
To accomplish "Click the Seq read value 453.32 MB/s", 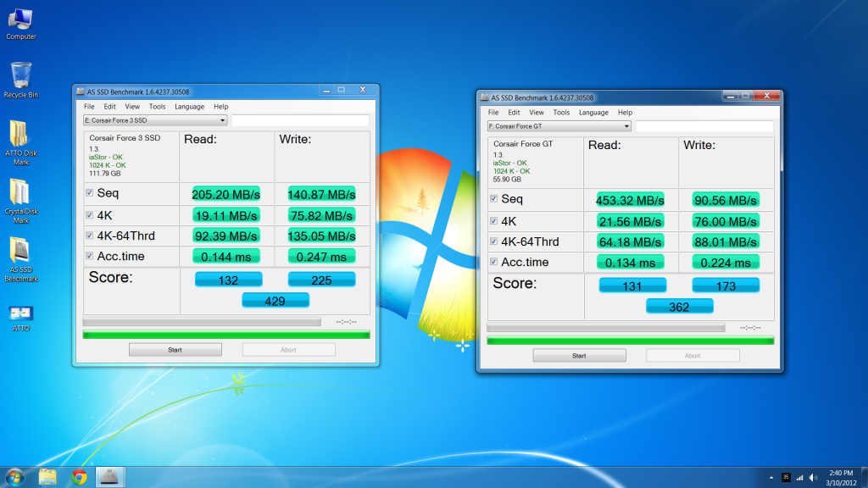I will click(630, 200).
